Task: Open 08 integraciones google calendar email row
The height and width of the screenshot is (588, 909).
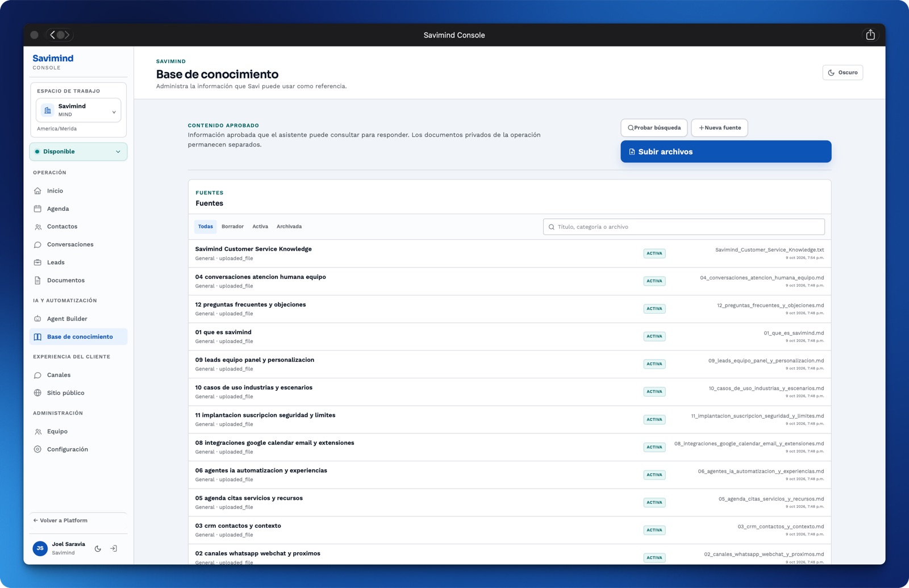Action: [x=510, y=447]
